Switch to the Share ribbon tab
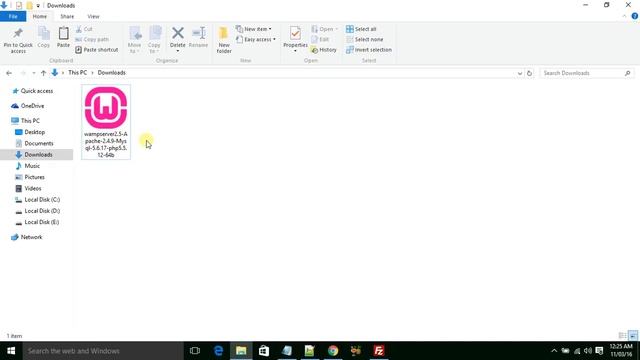 [67, 16]
